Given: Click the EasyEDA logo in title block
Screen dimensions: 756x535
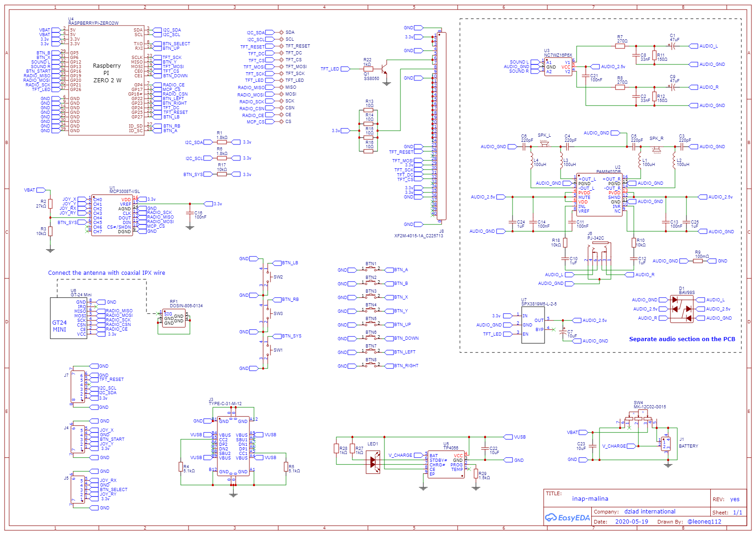Looking at the screenshot, I should pos(567,518).
